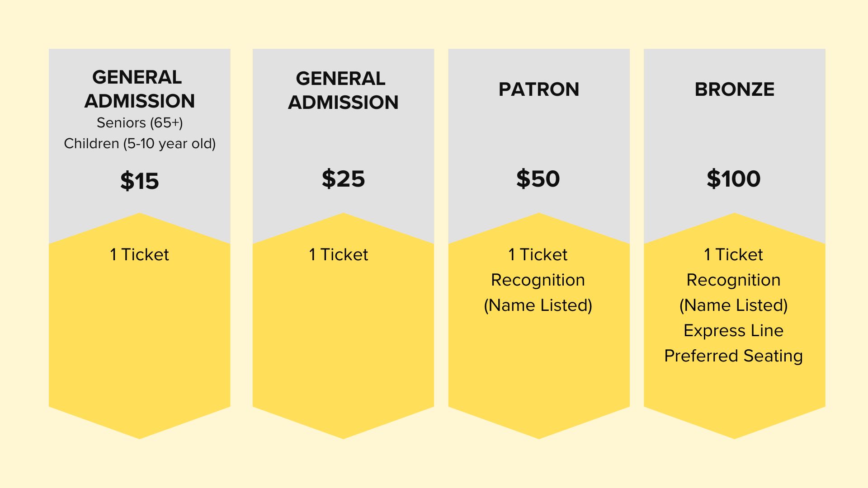
Task: Select the first GENERAL ADMISSION heading with seniors
Action: pos(139,89)
